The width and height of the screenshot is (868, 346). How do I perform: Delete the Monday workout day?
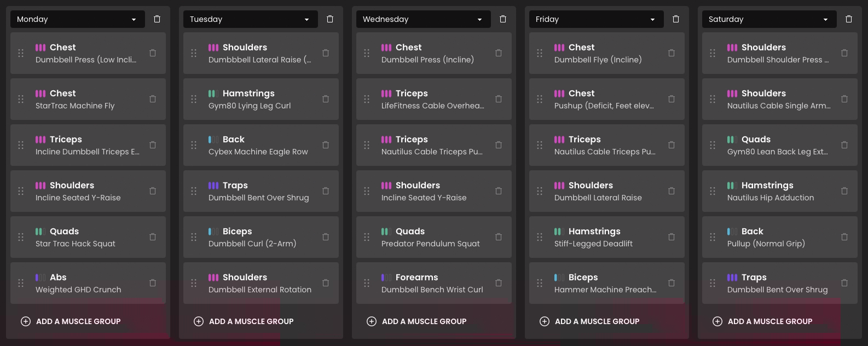(157, 19)
